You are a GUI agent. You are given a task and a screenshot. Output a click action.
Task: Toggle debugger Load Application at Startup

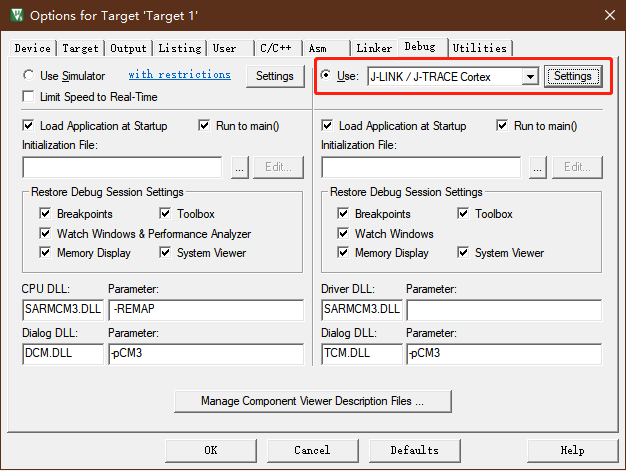coord(327,126)
